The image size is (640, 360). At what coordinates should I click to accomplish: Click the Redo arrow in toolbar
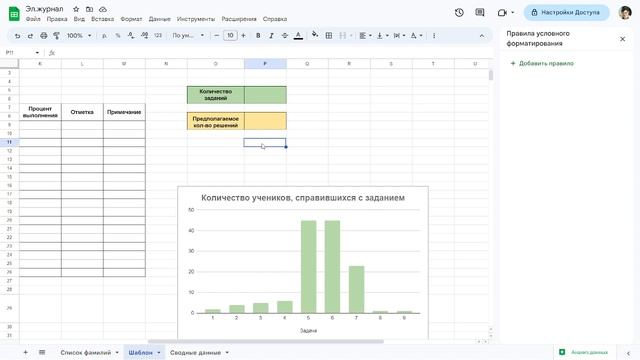[30, 36]
